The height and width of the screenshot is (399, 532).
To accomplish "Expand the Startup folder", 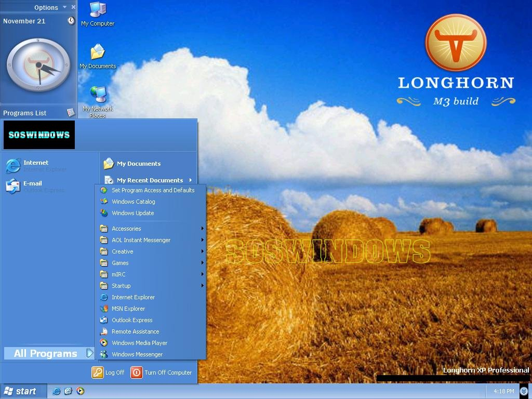I will coord(151,286).
